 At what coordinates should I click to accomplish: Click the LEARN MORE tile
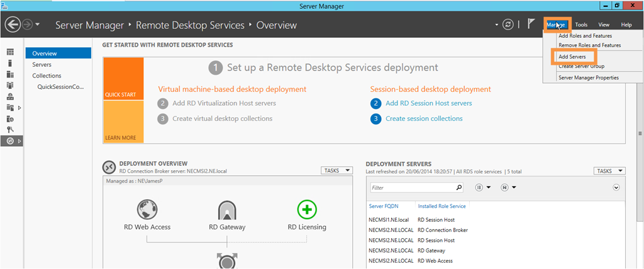click(x=123, y=122)
